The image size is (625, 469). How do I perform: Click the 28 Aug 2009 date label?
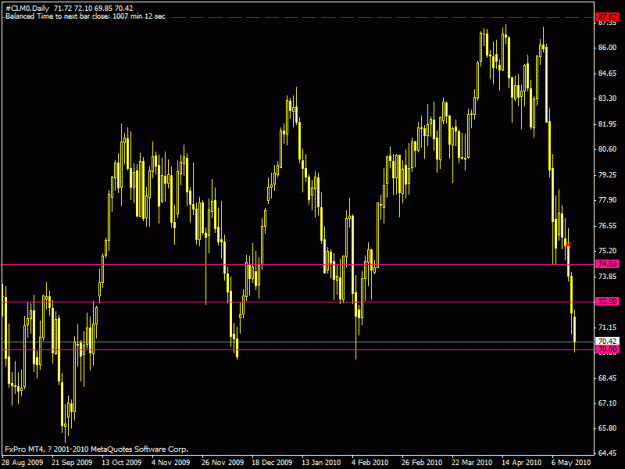22,462
